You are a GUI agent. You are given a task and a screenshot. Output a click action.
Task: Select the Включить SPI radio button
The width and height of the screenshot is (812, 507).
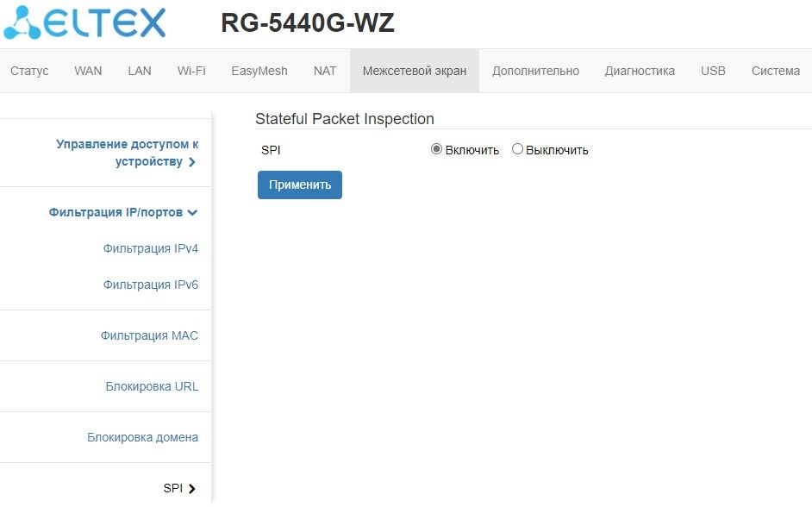[437, 149]
